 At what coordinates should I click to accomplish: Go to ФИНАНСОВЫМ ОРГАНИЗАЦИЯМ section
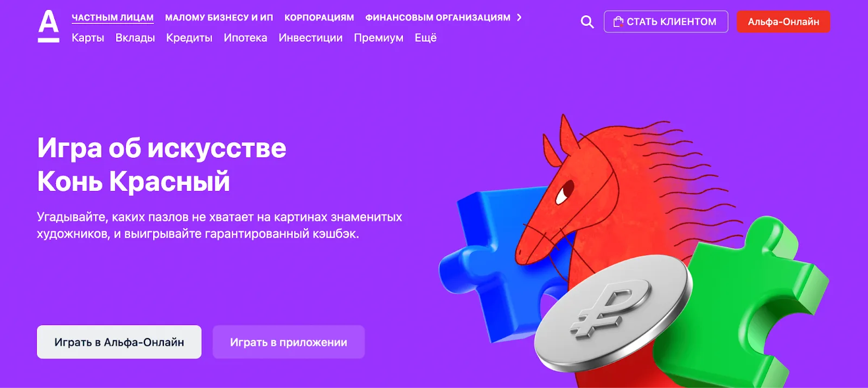(438, 17)
